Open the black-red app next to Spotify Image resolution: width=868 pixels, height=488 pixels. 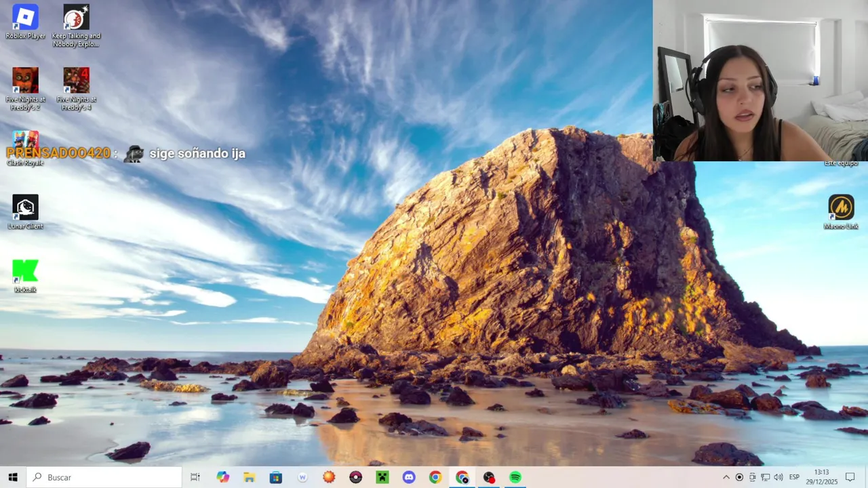click(x=489, y=477)
